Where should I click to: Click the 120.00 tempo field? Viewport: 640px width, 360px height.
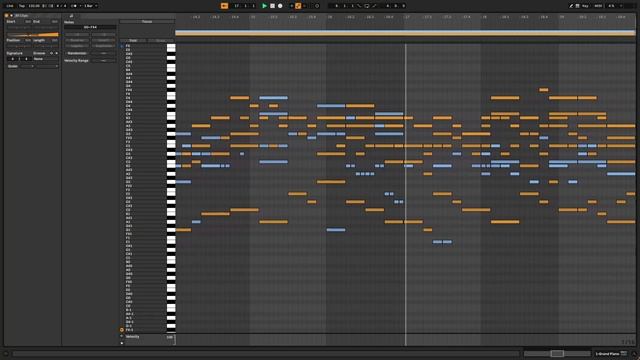pyautogui.click(x=34, y=6)
